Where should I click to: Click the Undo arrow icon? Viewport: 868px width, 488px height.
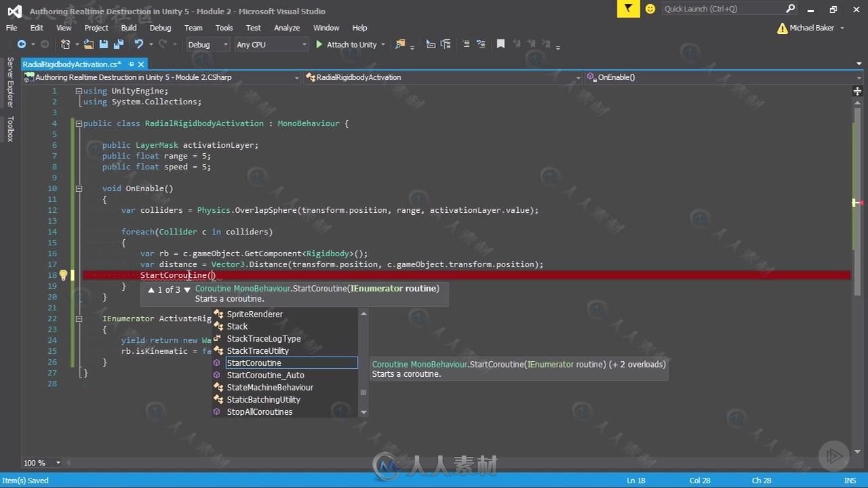point(139,44)
